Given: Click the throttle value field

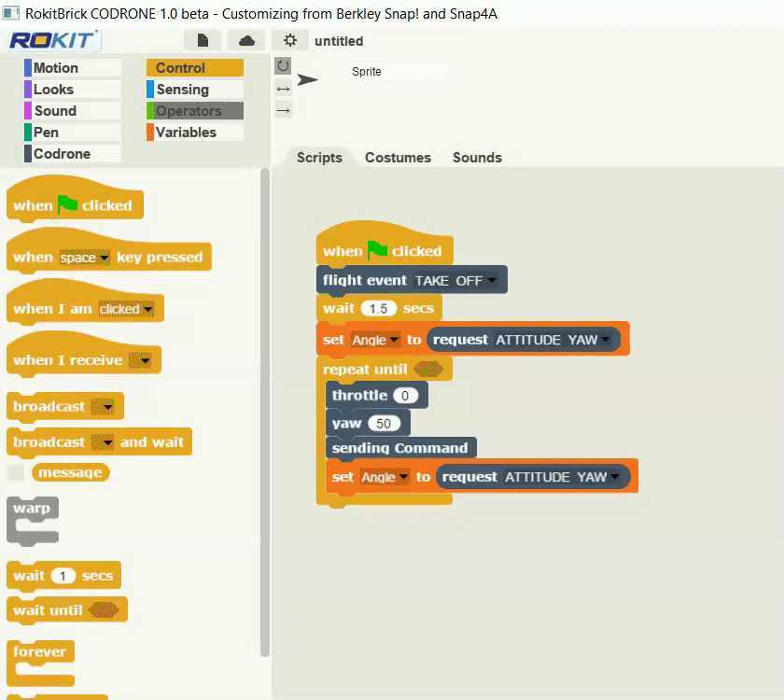Looking at the screenshot, I should [405, 396].
